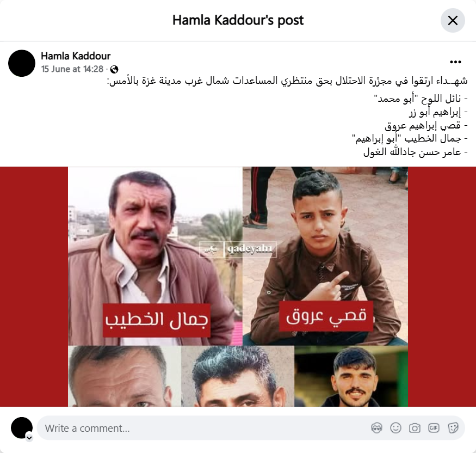Viewport: 476px width, 453px height.
Task: Open the avatar sticker icon in comment box
Action: pos(376,428)
